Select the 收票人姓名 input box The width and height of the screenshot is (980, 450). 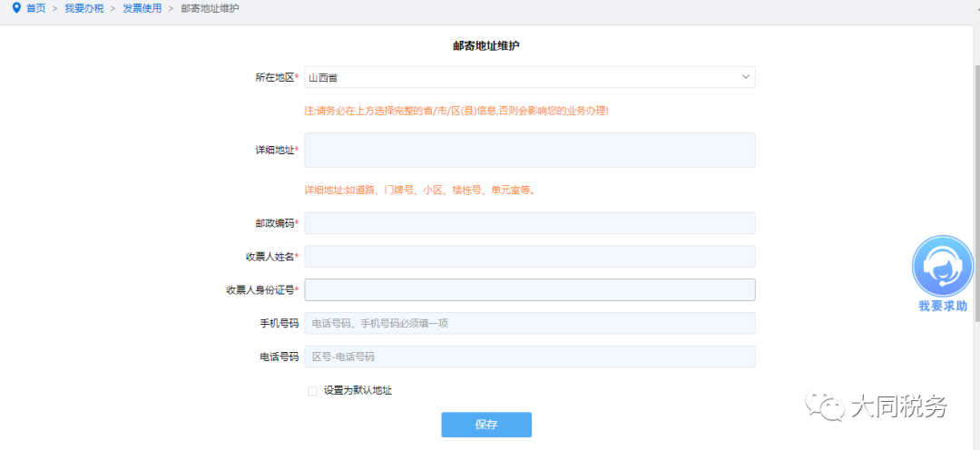[x=529, y=256]
